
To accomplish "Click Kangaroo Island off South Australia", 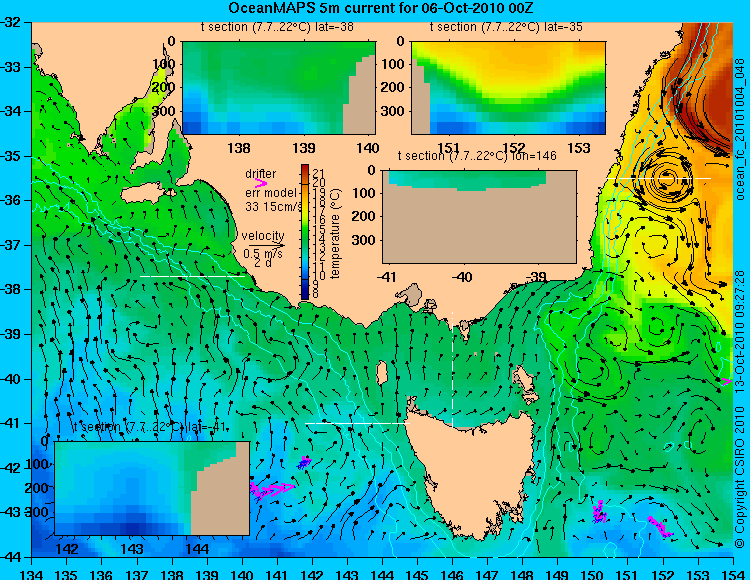I will pyautogui.click(x=147, y=195).
